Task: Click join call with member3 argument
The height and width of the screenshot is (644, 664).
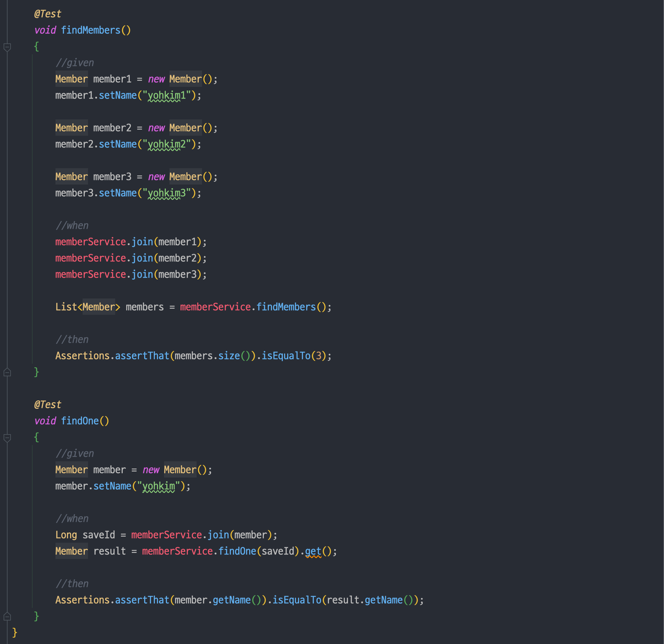Action: point(167,274)
